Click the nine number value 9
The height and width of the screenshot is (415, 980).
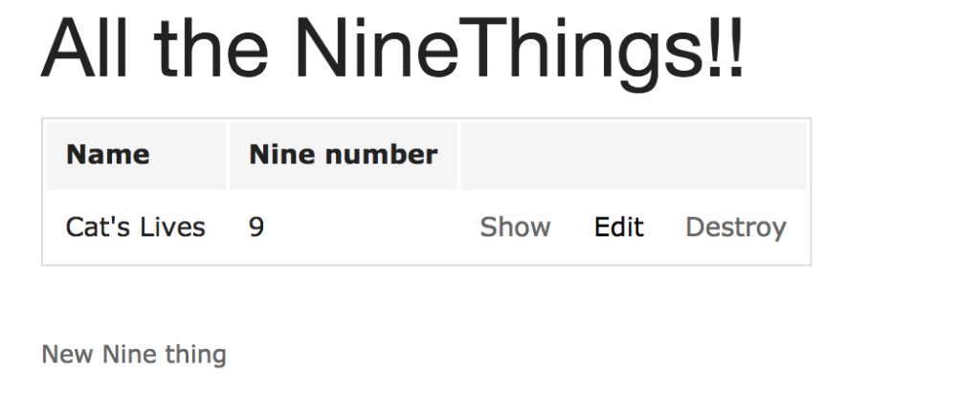point(256,228)
